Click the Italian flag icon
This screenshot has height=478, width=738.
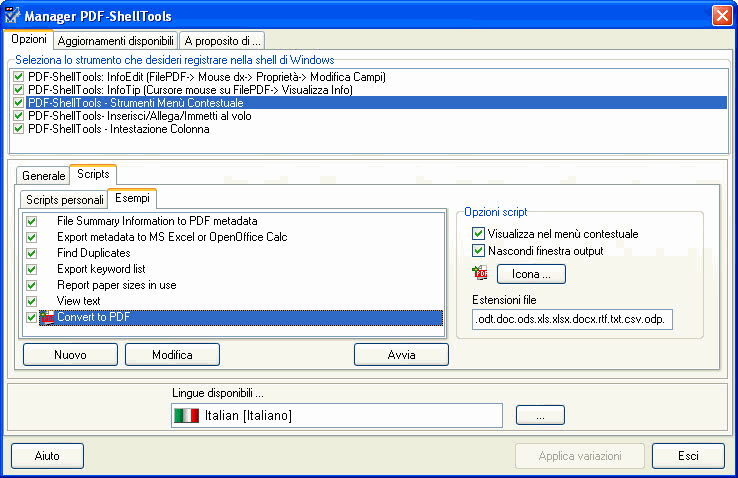[186, 415]
